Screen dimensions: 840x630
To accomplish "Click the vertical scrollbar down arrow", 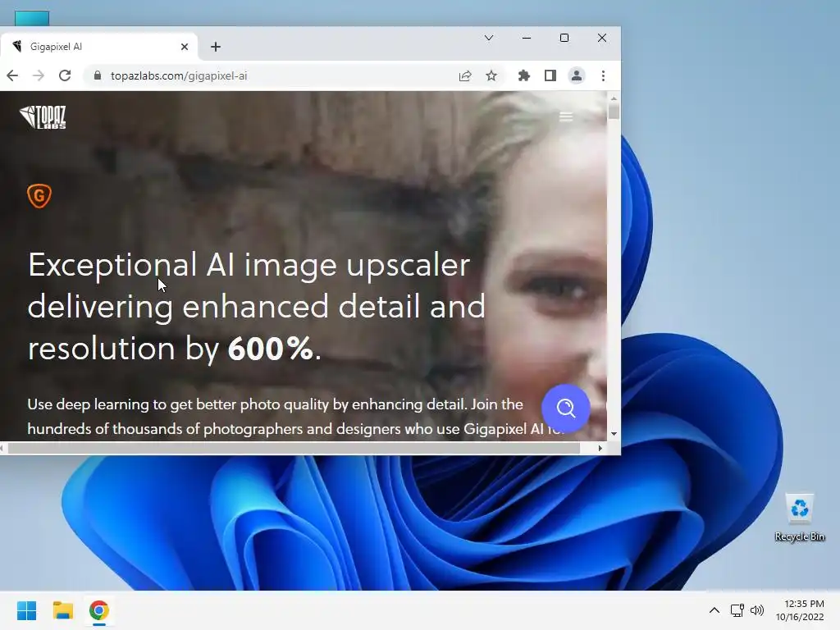I will coord(614,433).
